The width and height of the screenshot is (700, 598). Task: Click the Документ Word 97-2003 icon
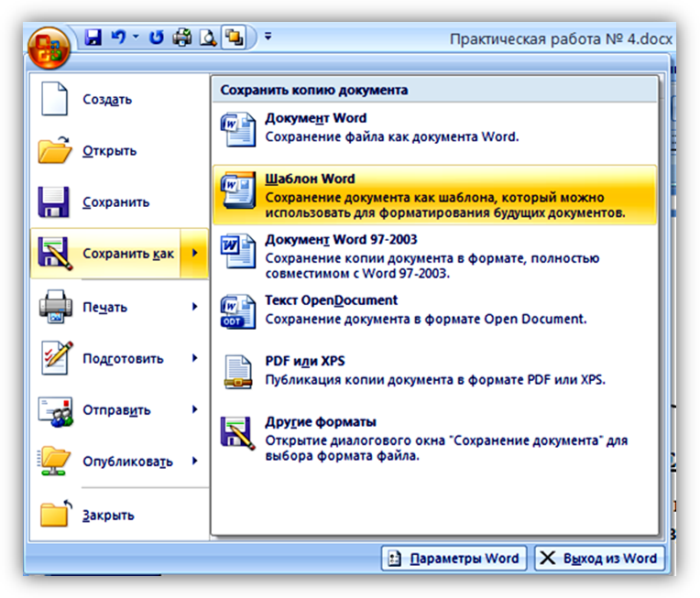(238, 251)
